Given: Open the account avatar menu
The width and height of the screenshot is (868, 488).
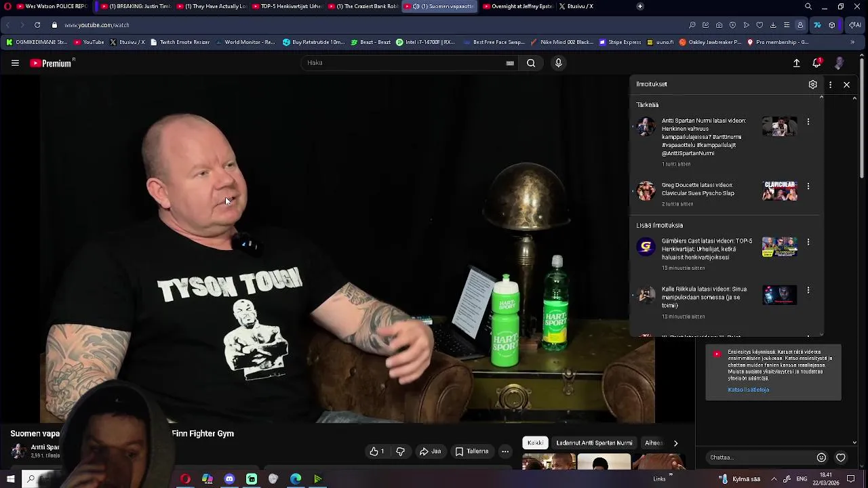Looking at the screenshot, I should tap(840, 63).
